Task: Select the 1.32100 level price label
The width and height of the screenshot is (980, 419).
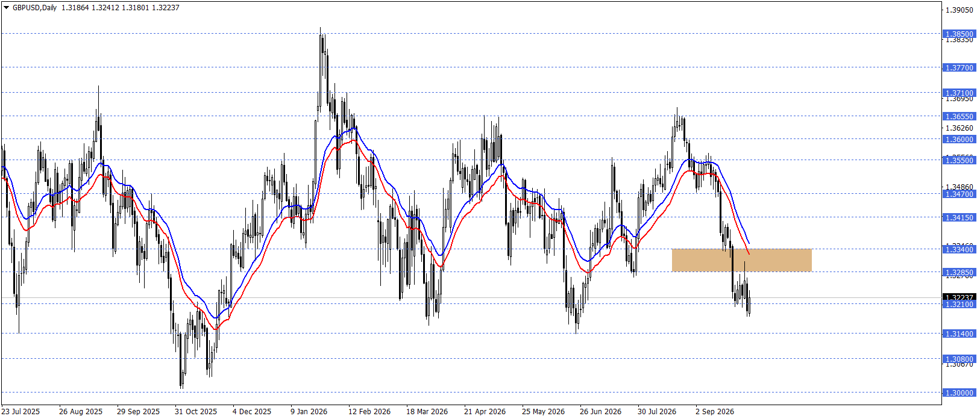Action: [x=959, y=305]
